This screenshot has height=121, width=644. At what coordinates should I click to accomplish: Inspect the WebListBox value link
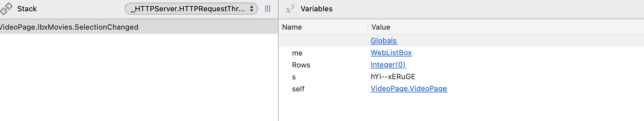391,53
